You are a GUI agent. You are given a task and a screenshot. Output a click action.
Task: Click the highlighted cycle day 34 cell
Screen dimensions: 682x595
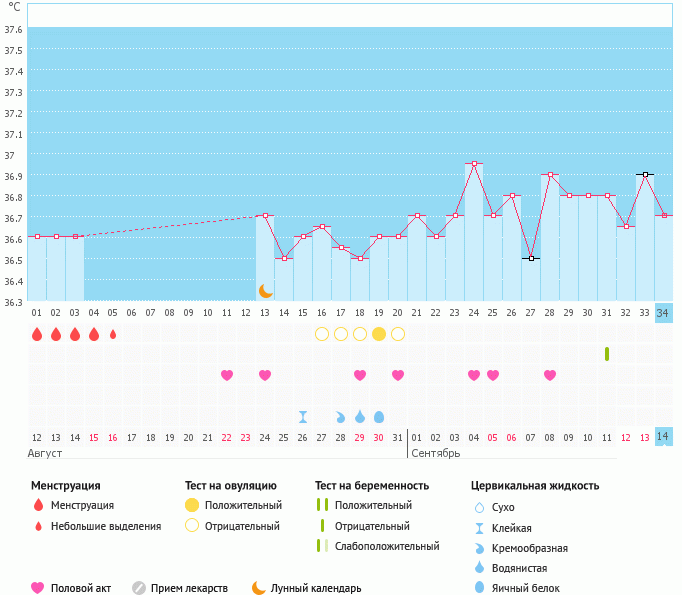pos(663,312)
